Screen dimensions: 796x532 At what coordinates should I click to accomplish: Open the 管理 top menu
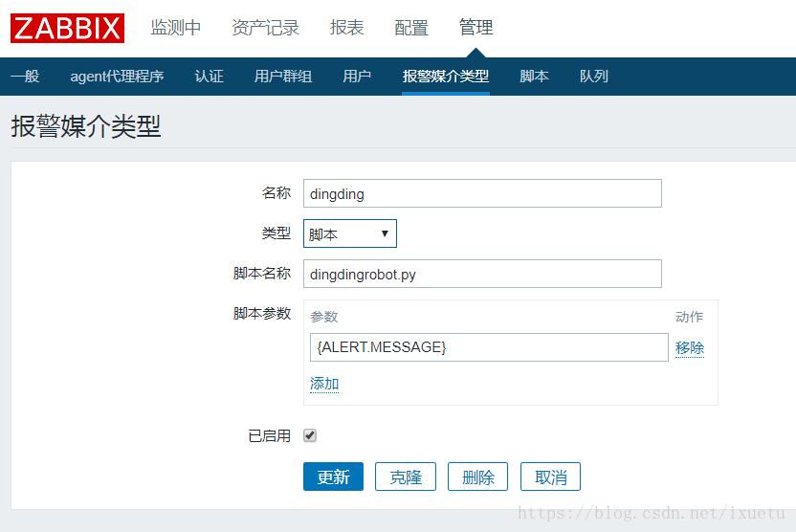(475, 28)
